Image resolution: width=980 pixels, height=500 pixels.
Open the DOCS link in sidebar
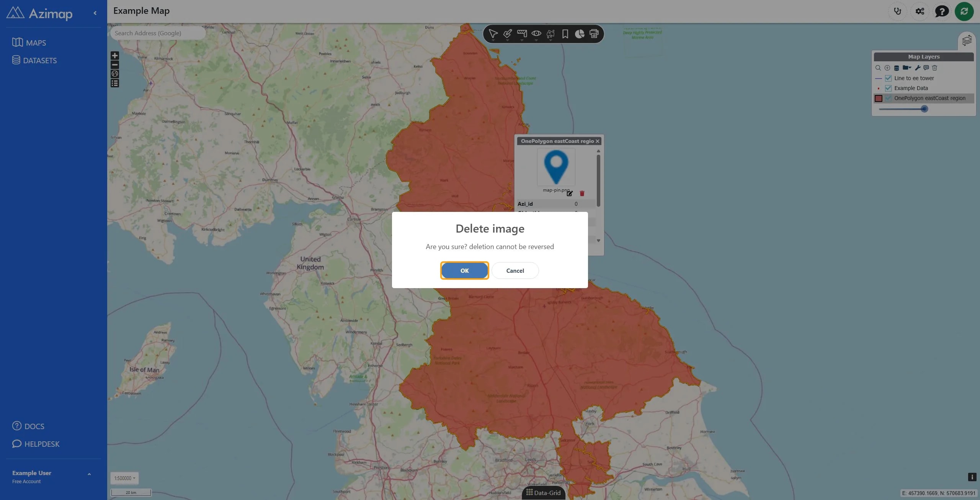tap(28, 426)
